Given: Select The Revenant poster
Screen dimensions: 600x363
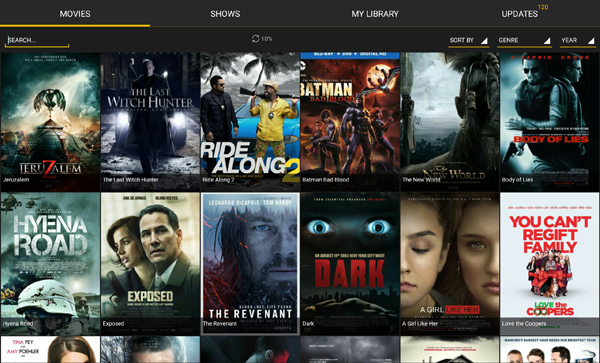Looking at the screenshot, I should tap(250, 264).
